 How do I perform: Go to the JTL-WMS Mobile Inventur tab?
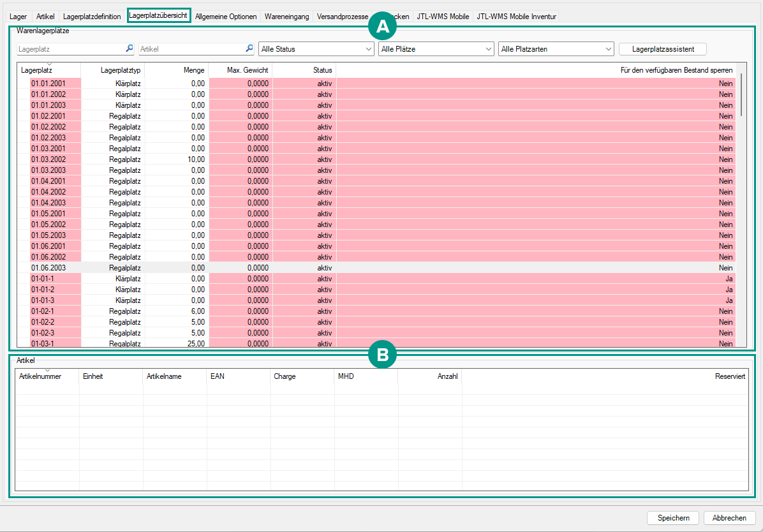pos(516,16)
